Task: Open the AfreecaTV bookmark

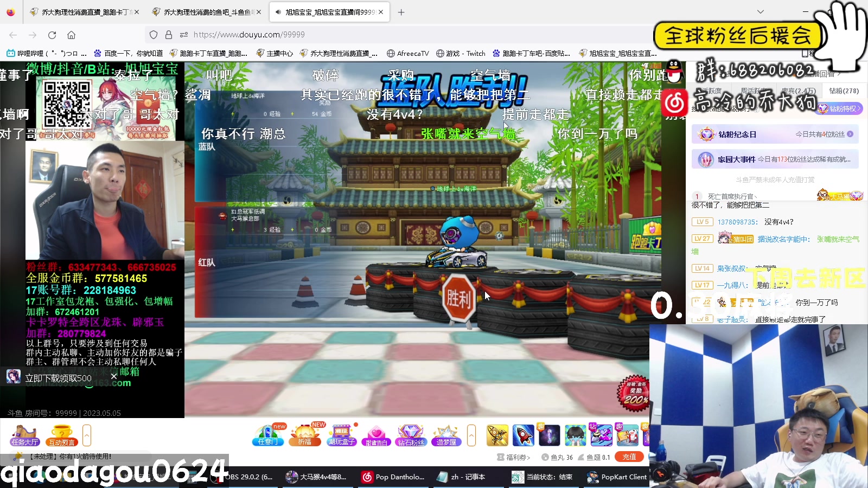Action: pyautogui.click(x=408, y=53)
